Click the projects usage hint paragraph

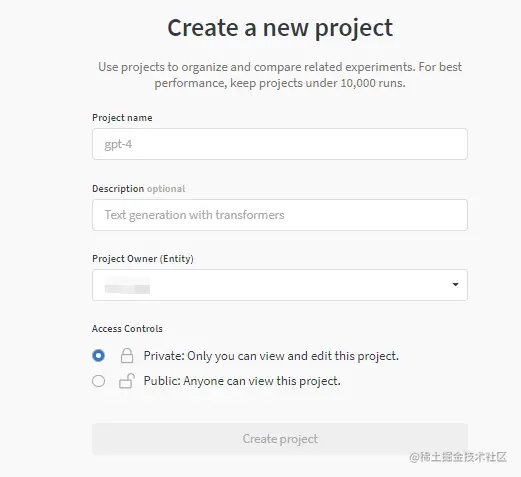[x=280, y=75]
